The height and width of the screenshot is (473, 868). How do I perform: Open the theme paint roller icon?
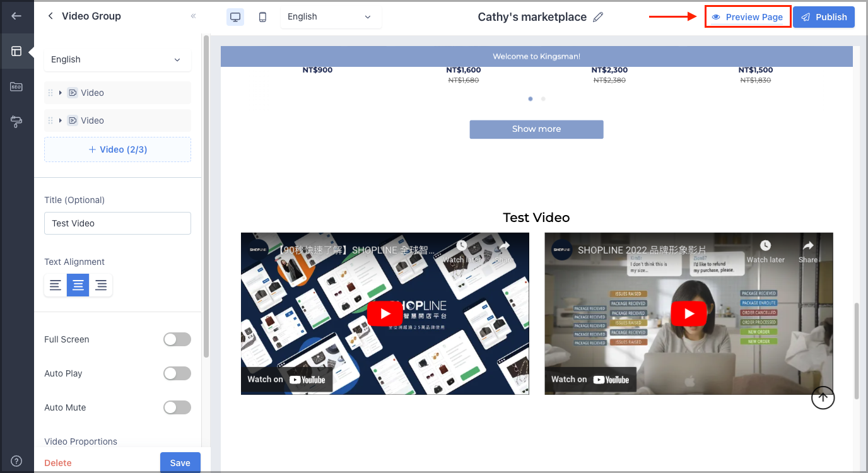16,122
